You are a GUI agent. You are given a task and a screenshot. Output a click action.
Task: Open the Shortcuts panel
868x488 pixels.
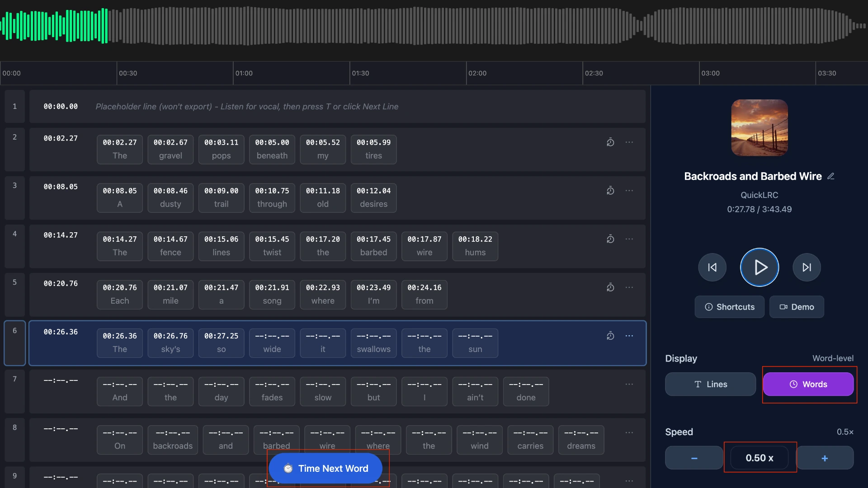click(729, 307)
